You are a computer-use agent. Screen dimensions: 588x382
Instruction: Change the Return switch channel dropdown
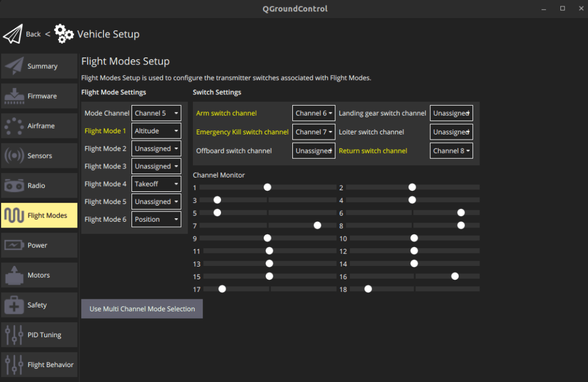(451, 151)
